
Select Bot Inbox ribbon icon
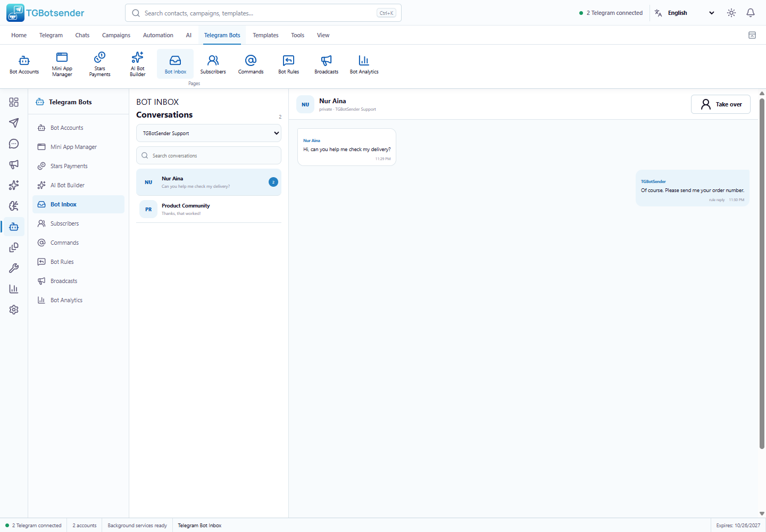[175, 64]
